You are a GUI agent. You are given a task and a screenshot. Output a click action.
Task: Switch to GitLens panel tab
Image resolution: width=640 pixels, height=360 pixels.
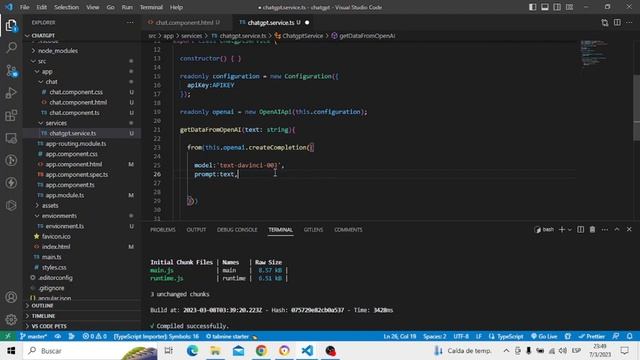(313, 230)
